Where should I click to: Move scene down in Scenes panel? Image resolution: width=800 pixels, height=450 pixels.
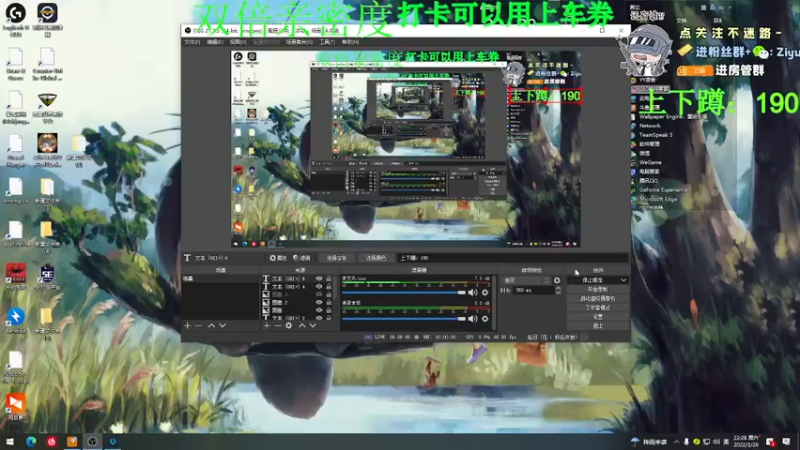[x=222, y=326]
